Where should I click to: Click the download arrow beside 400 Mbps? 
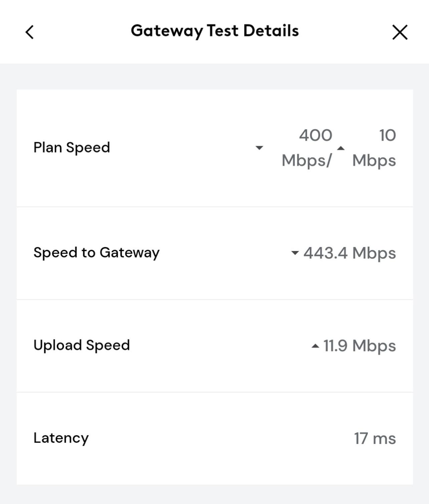[259, 148]
